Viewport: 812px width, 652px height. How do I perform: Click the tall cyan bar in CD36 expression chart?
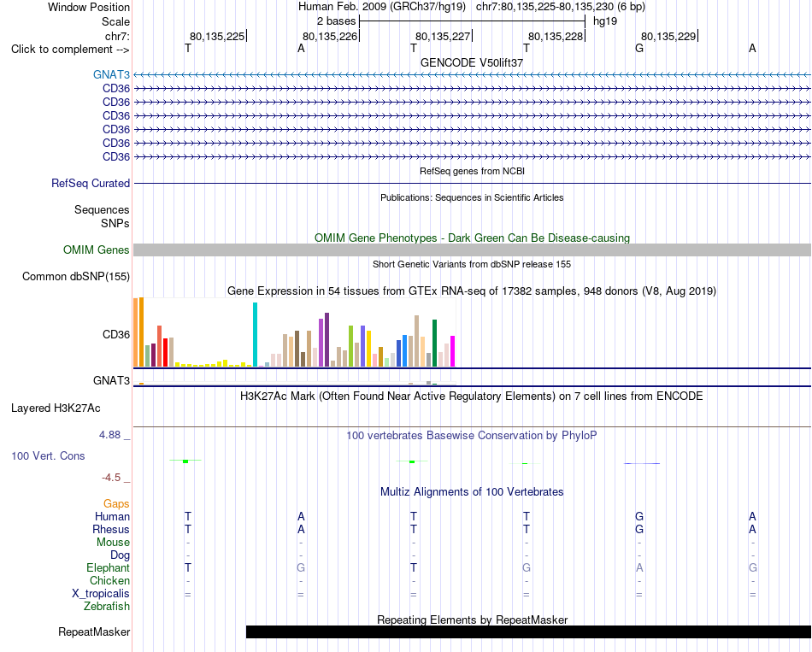click(x=255, y=334)
